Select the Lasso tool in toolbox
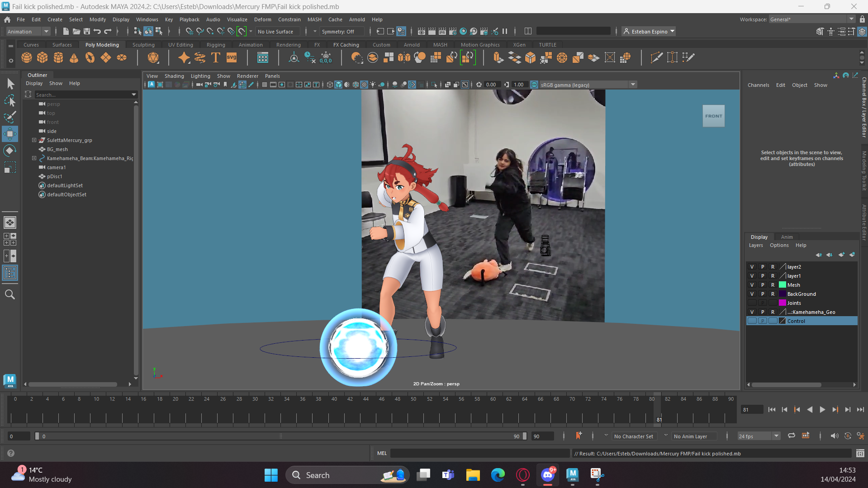868x488 pixels. [x=10, y=100]
